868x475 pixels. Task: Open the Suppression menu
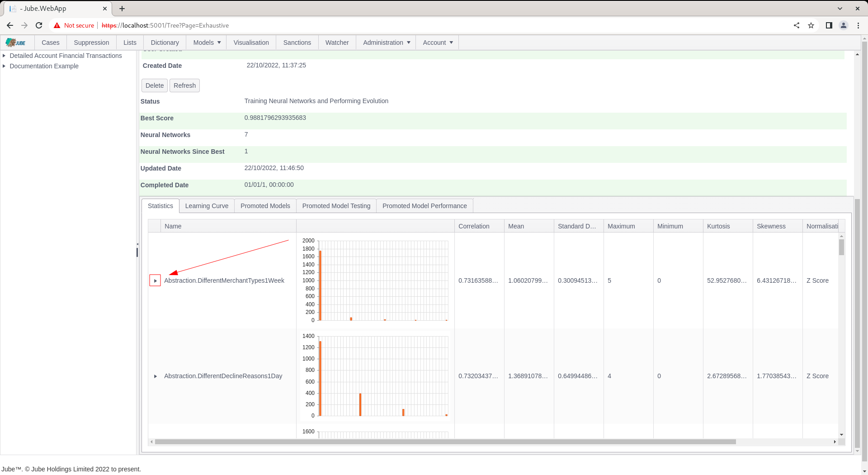(x=91, y=43)
